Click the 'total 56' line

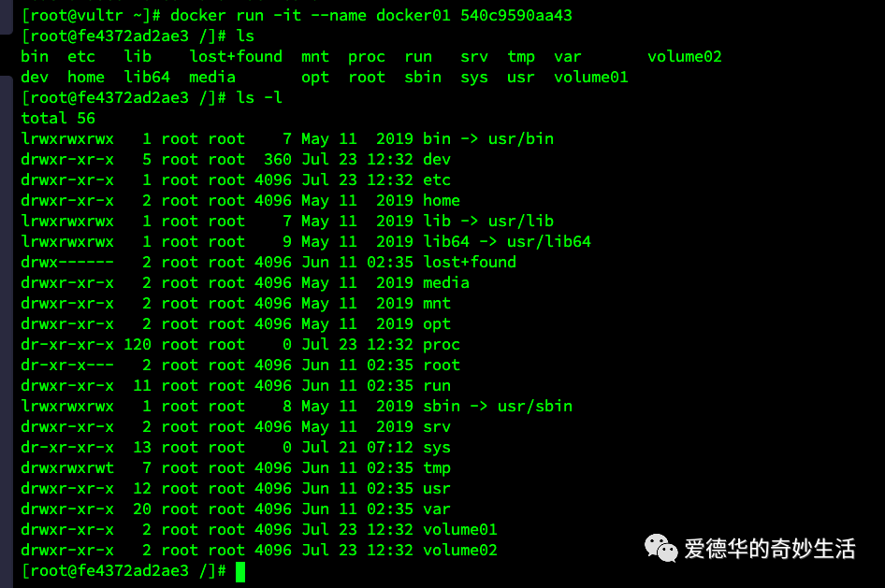(58, 119)
